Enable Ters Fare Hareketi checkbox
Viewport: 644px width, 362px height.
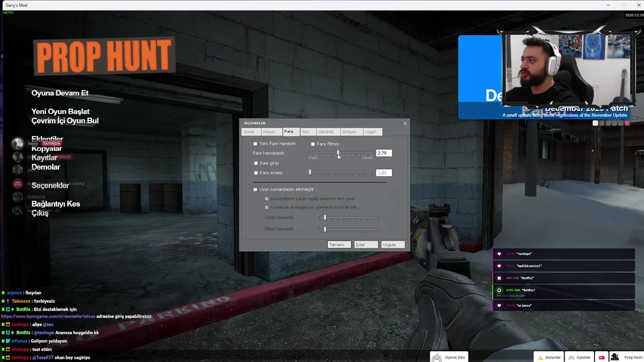pos(255,144)
